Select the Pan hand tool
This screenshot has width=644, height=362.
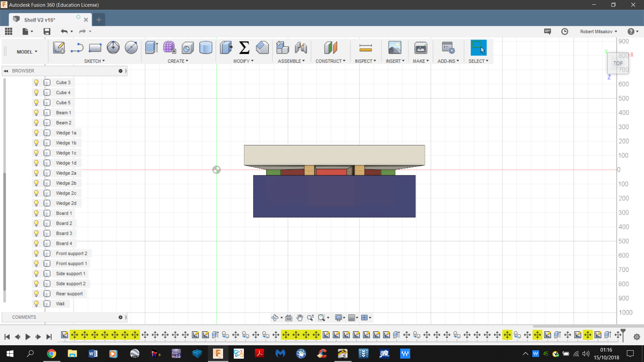(x=300, y=317)
